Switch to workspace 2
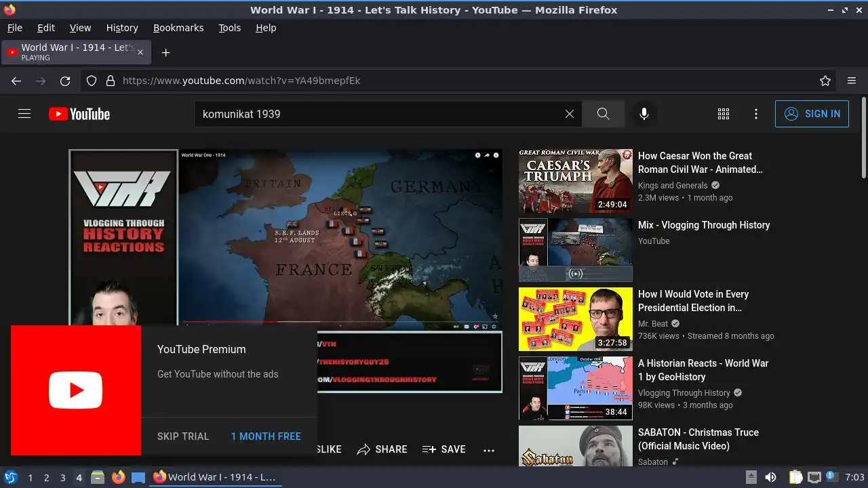This screenshot has width=868, height=488. tap(46, 478)
